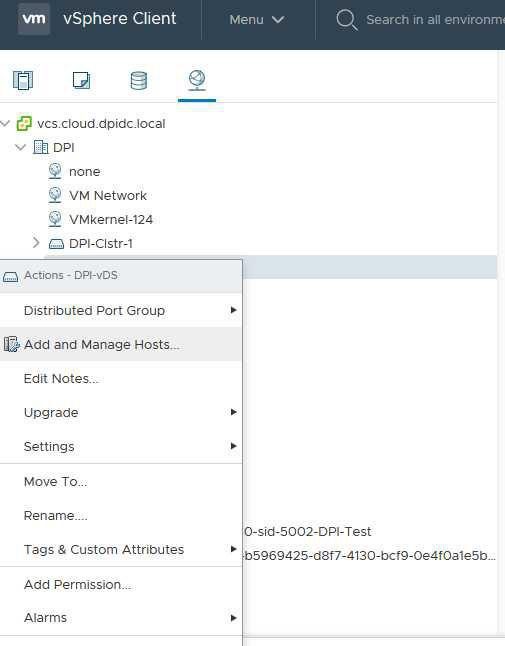Open the Menu dropdown
Viewport: 505px width, 646px height.
(257, 19)
